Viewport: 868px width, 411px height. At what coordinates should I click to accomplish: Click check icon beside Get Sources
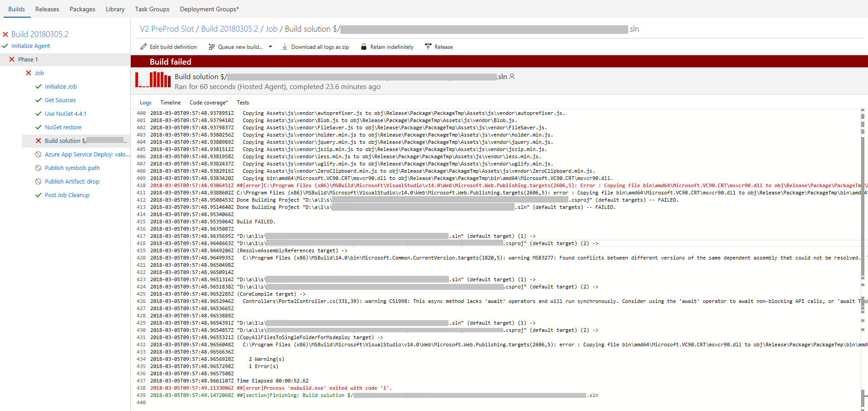38,100
